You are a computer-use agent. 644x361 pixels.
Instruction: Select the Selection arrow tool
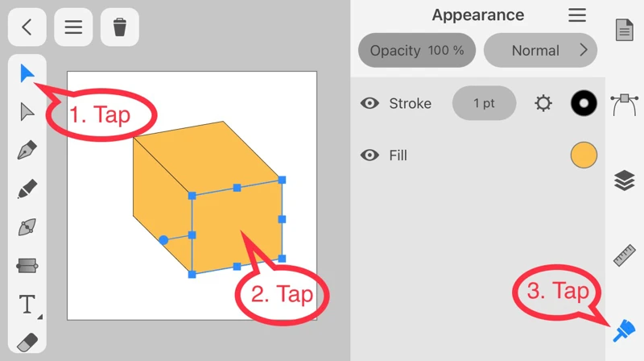tap(27, 74)
